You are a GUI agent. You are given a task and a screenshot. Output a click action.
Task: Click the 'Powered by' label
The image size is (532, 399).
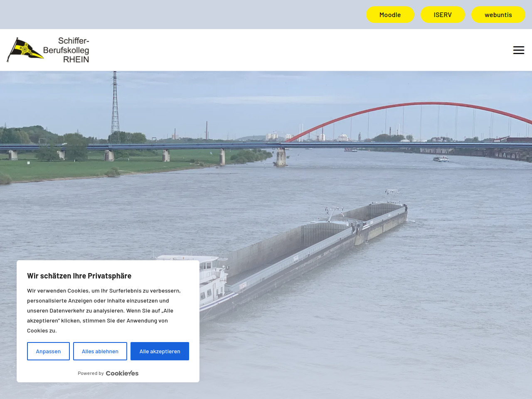pyautogui.click(x=91, y=373)
